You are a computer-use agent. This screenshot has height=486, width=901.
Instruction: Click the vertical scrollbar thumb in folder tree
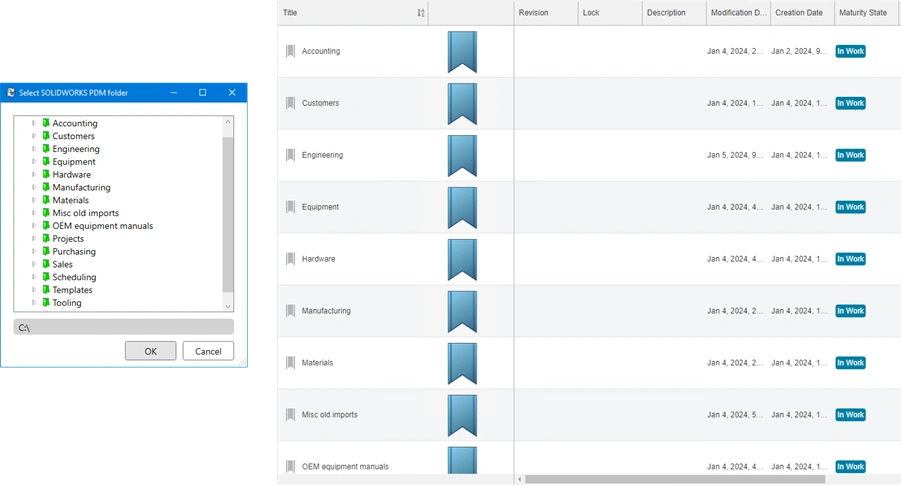[228, 215]
